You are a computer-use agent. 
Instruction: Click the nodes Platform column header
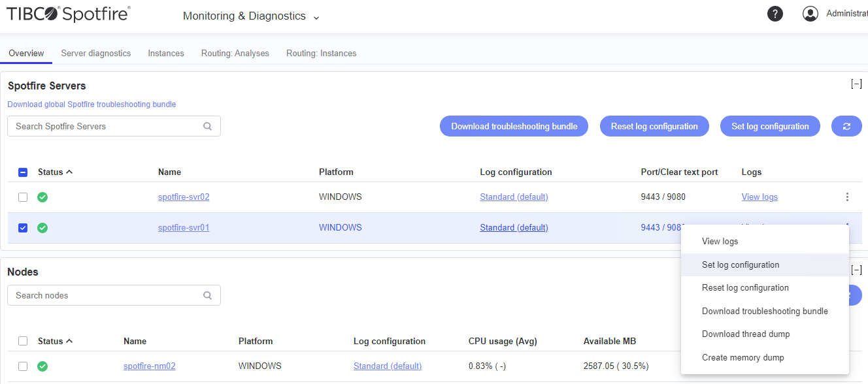tap(256, 341)
